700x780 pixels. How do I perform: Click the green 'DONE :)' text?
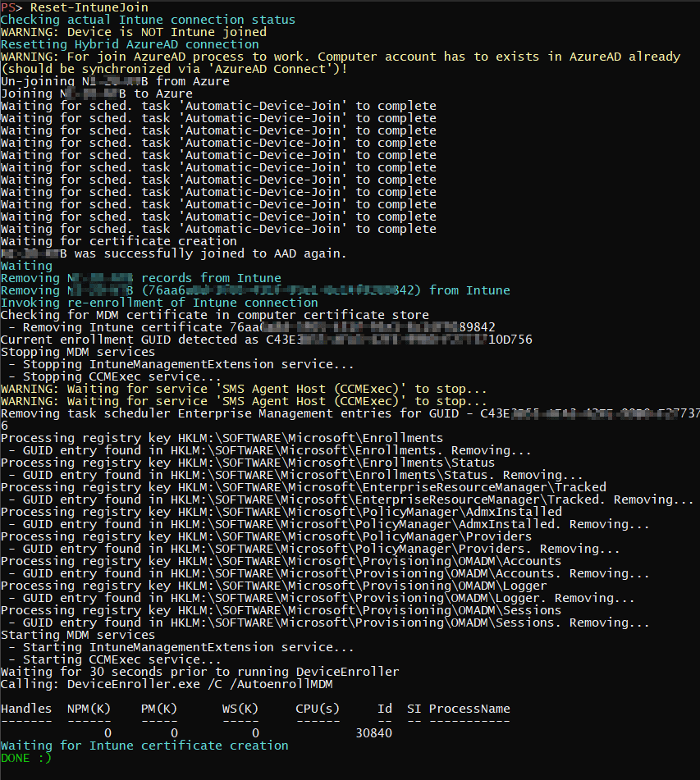(25, 758)
